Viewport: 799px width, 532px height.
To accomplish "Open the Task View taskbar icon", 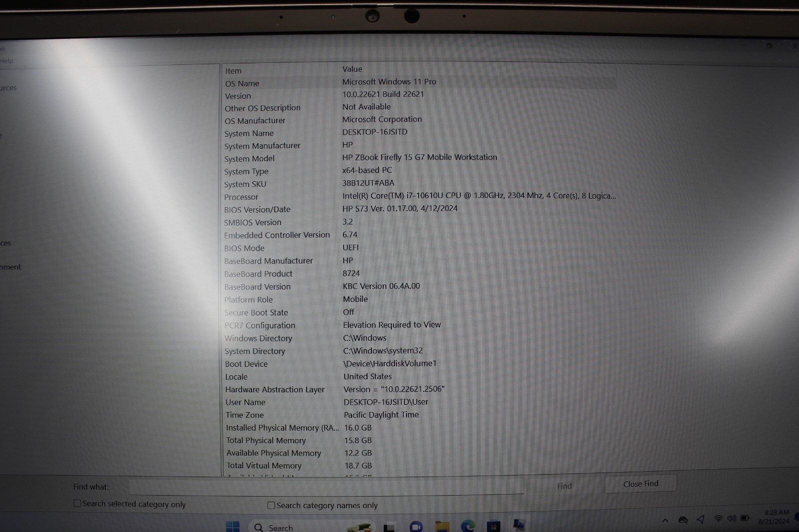I will (x=390, y=527).
